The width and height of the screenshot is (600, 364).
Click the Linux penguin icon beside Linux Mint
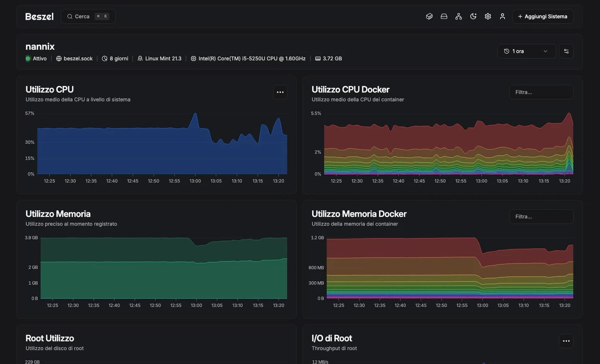pyautogui.click(x=140, y=58)
